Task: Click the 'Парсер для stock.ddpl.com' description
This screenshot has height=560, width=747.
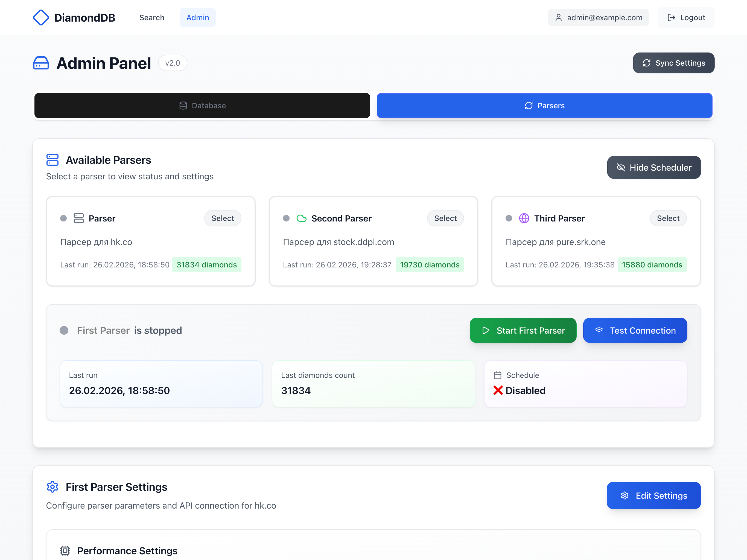Action: [x=339, y=242]
